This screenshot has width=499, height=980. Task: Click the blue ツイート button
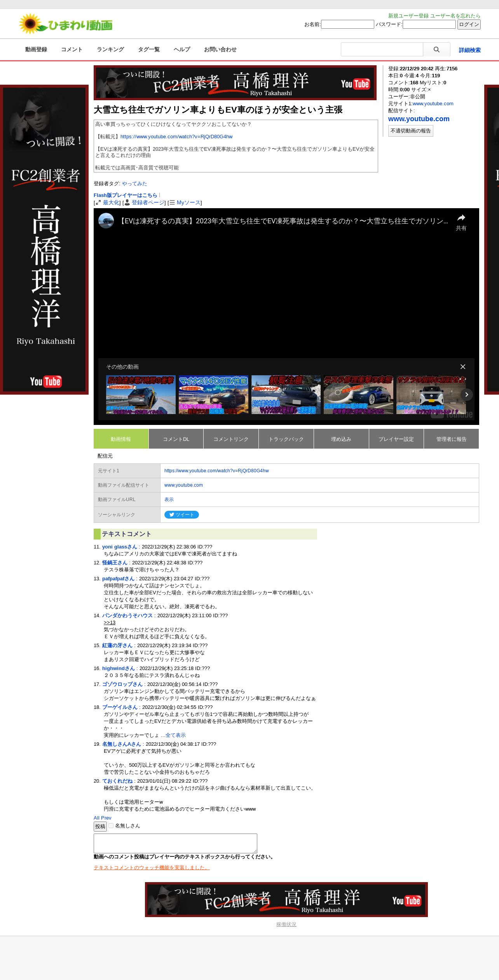click(x=181, y=515)
